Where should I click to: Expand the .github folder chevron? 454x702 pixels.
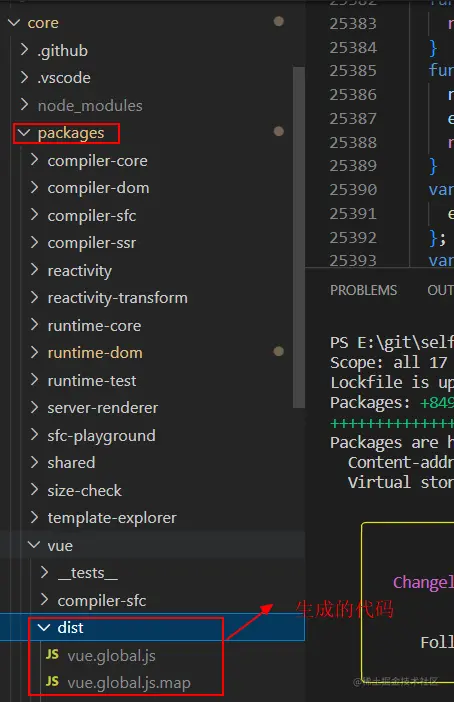pos(25,50)
